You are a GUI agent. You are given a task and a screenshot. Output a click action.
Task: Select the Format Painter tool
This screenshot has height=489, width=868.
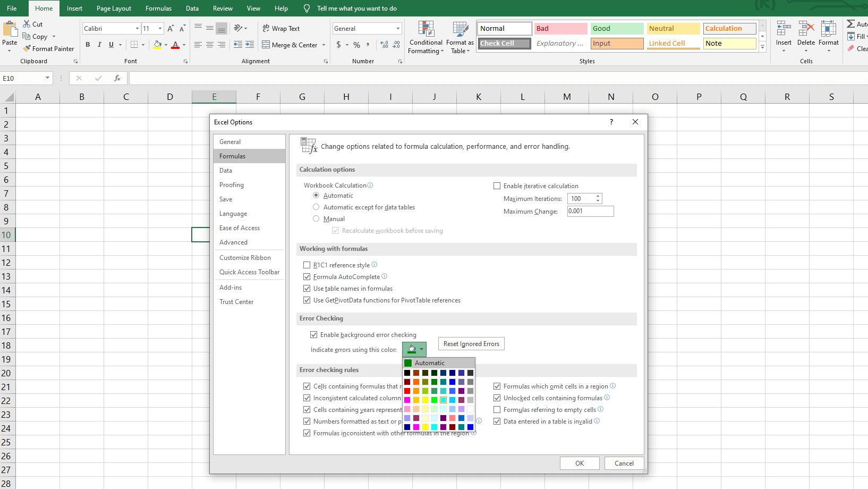pos(48,48)
